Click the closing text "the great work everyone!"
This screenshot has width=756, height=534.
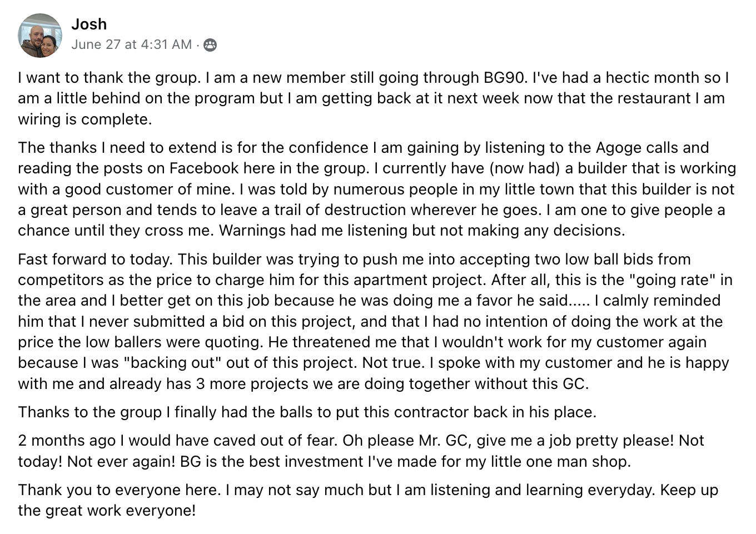point(107,511)
